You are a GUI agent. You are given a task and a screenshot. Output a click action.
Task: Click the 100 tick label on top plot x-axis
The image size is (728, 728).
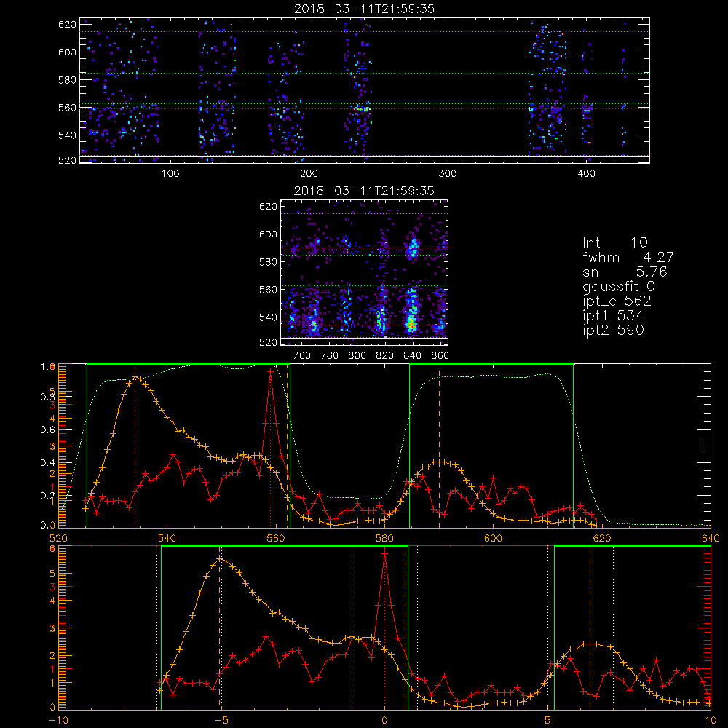pos(170,174)
